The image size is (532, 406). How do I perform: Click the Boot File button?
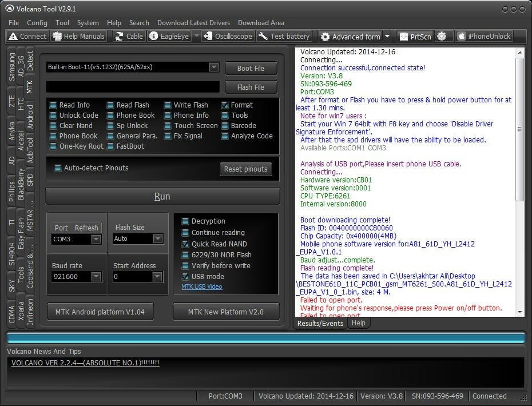click(251, 68)
